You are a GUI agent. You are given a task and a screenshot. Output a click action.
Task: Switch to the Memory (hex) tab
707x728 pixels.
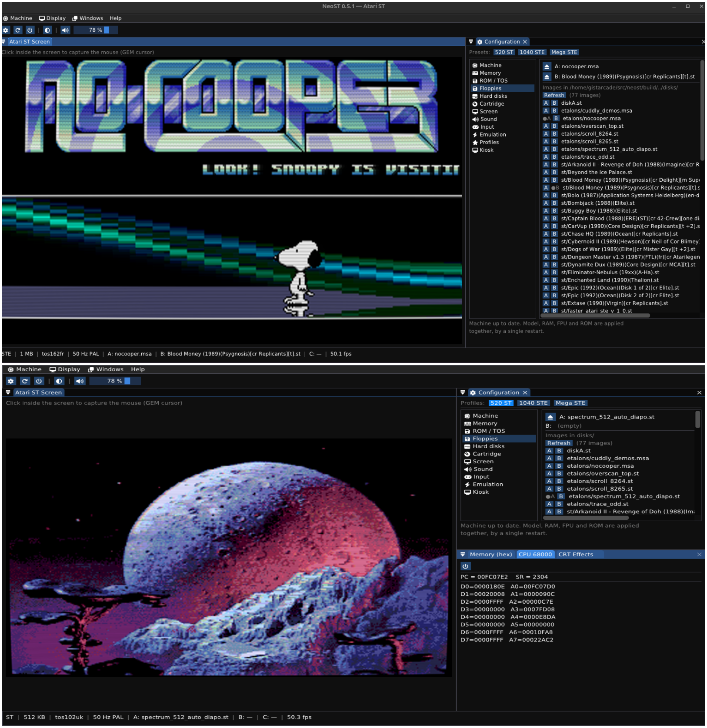(491, 555)
